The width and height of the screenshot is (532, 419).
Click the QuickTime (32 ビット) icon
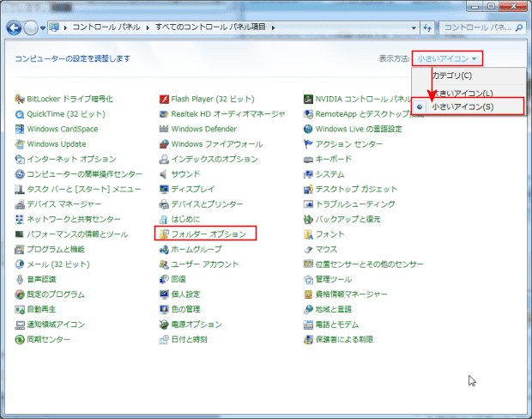click(x=20, y=114)
